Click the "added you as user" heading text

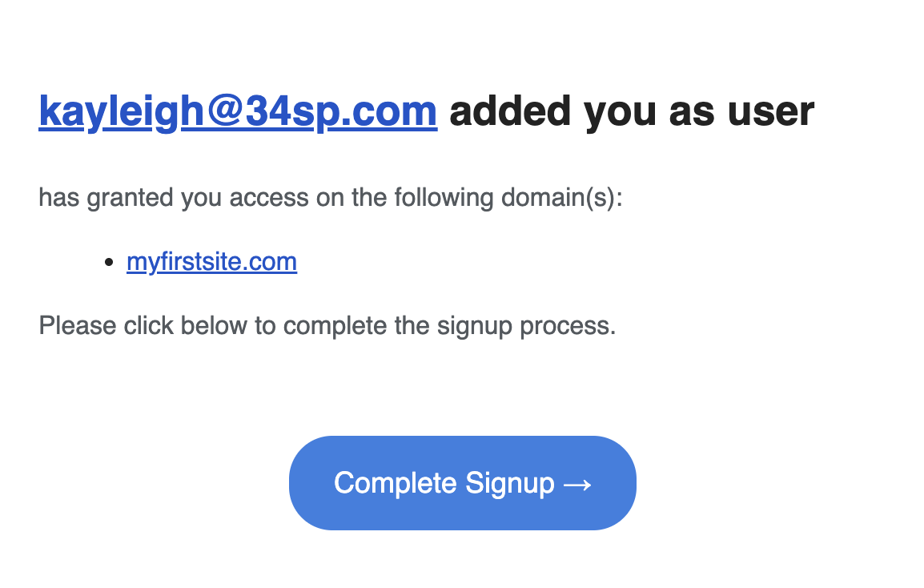pos(632,111)
